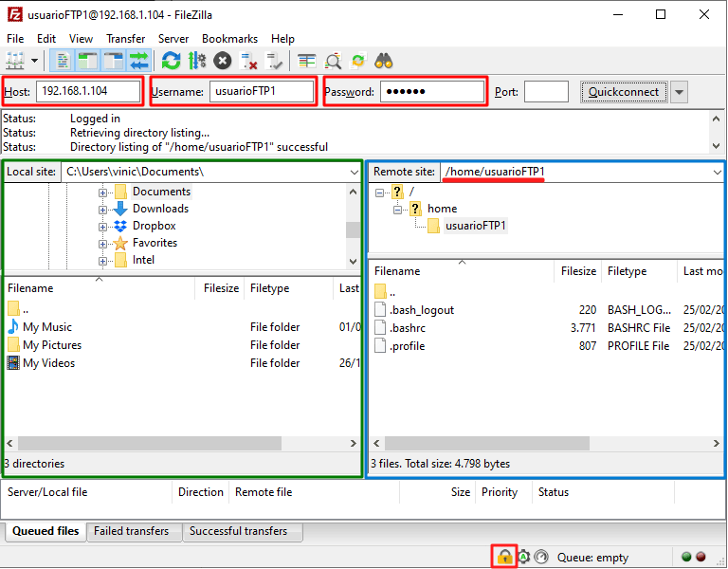Open the View menu
728x569 pixels.
(81, 39)
